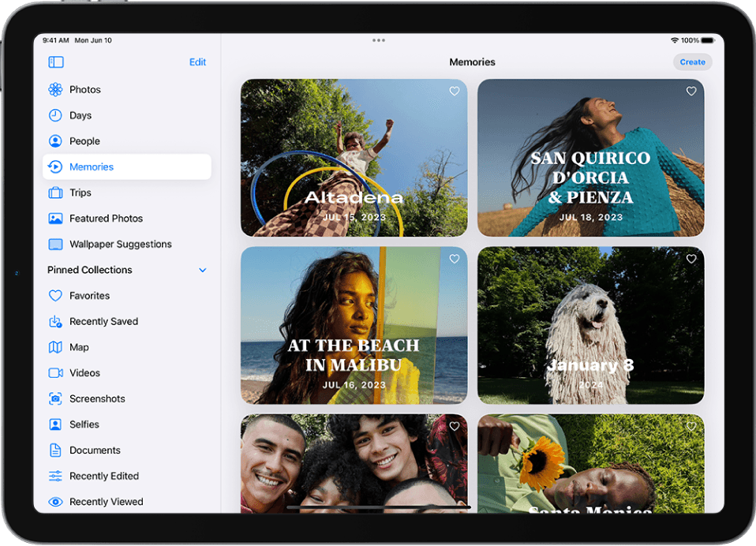This screenshot has height=546, width=756.
Task: Click the Edit button in the sidebar
Action: click(197, 62)
